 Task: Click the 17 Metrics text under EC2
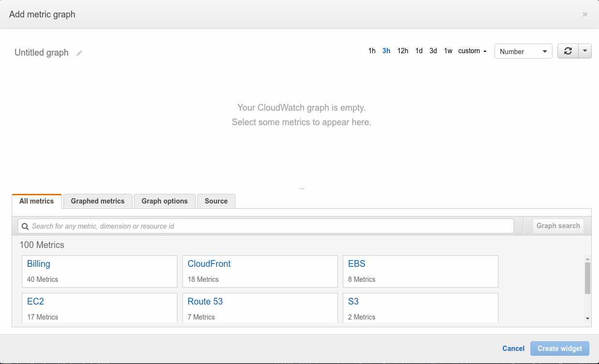pyautogui.click(x=43, y=317)
